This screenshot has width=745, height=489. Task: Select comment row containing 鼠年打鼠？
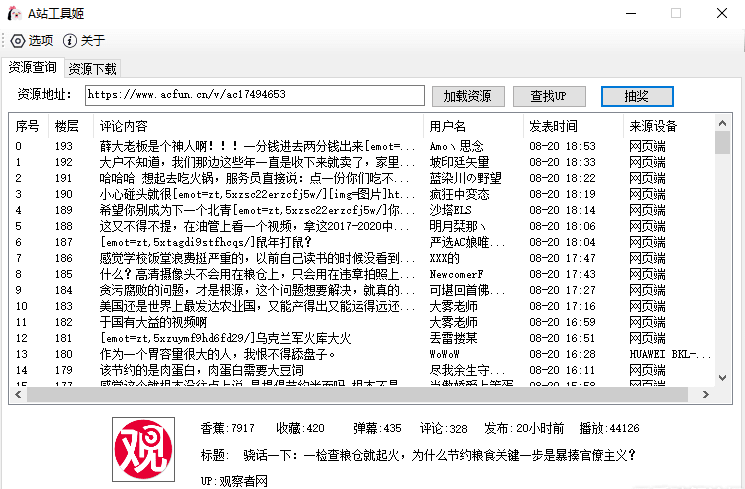tap(362, 242)
